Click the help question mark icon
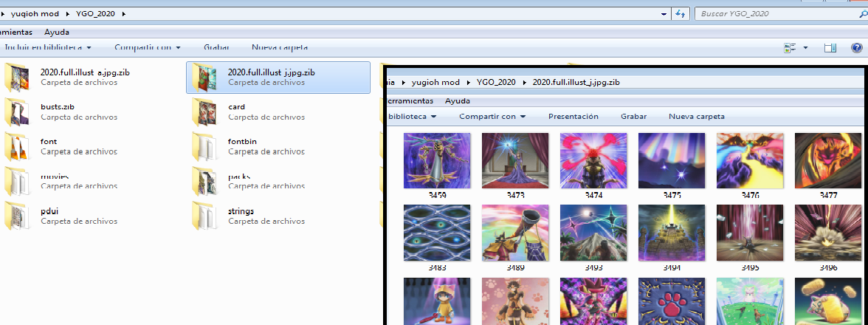 tap(855, 47)
